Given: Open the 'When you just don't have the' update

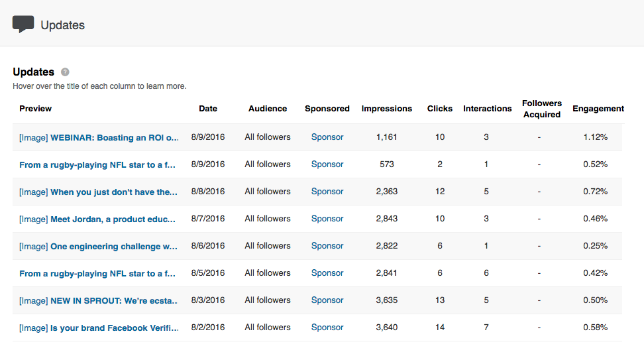Looking at the screenshot, I should [99, 192].
